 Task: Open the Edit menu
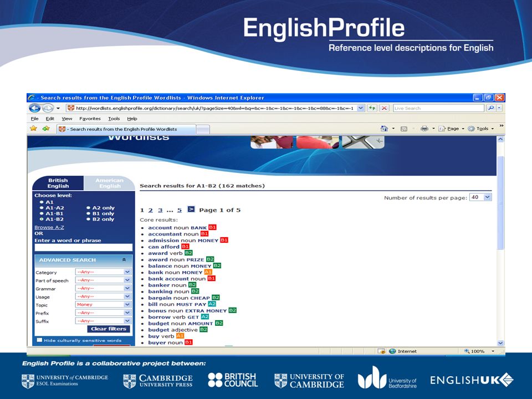click(x=50, y=119)
